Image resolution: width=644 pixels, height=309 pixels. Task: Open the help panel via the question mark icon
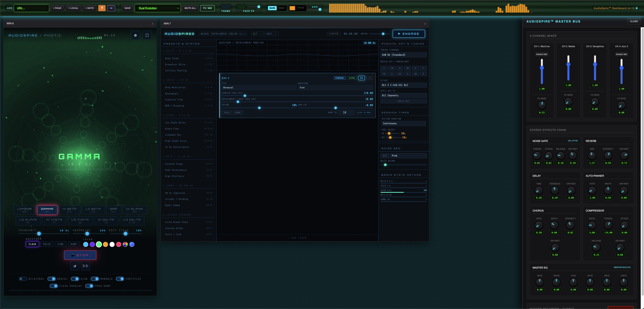coord(101,8)
